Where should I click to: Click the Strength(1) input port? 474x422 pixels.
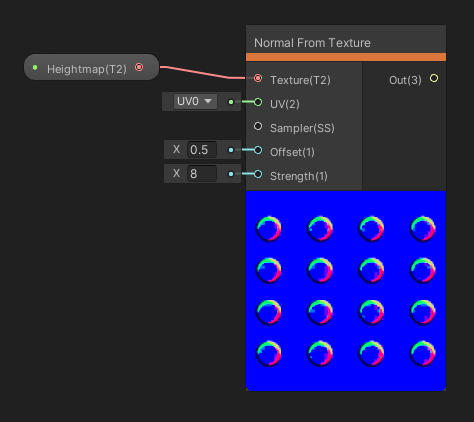click(x=258, y=174)
